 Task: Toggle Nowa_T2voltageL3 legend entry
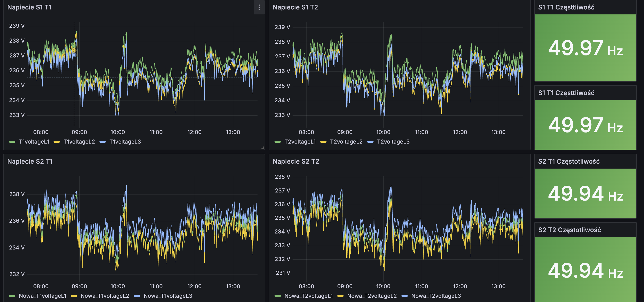pos(436,296)
